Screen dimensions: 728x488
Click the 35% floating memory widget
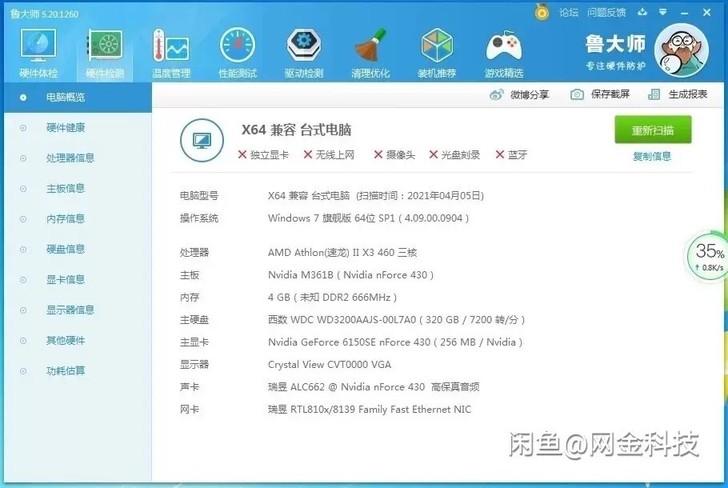[708, 255]
